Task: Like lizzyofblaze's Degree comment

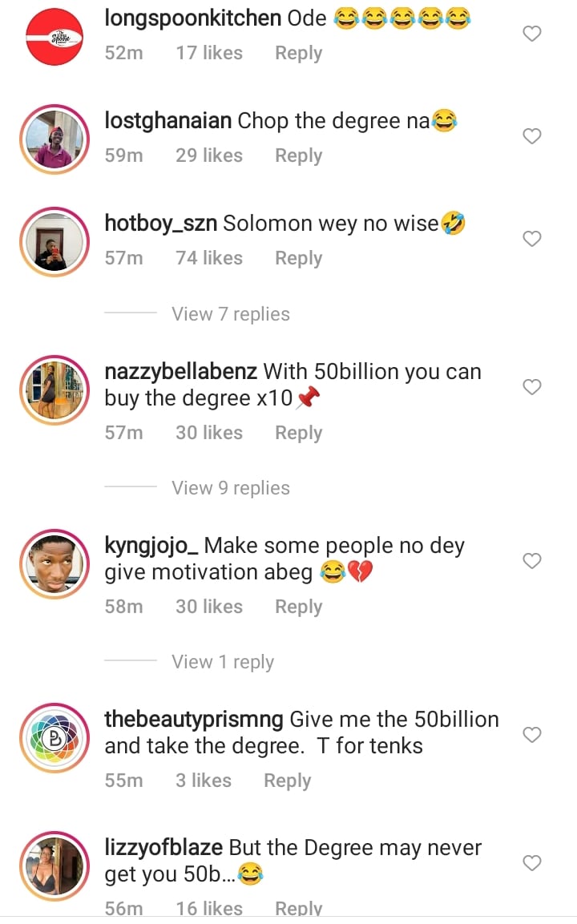Action: coord(532,863)
